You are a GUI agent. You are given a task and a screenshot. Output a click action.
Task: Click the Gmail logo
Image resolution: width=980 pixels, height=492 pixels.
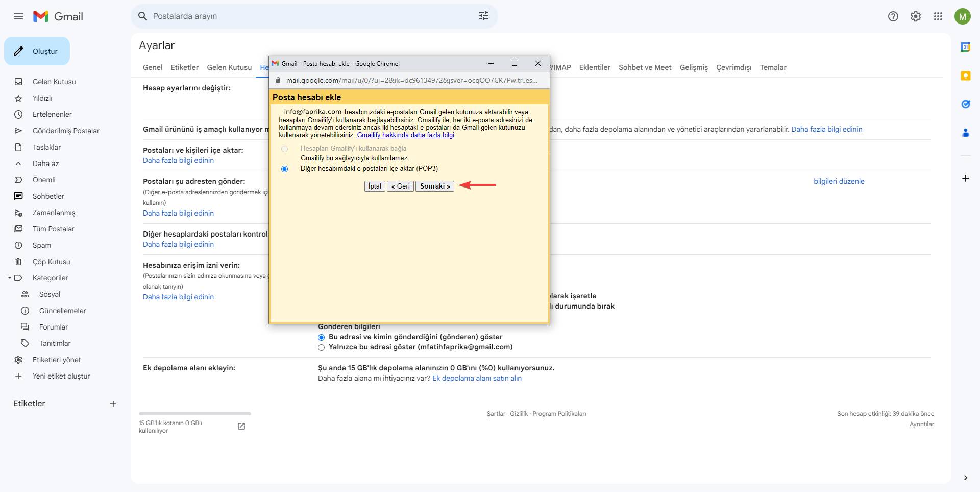click(x=58, y=16)
